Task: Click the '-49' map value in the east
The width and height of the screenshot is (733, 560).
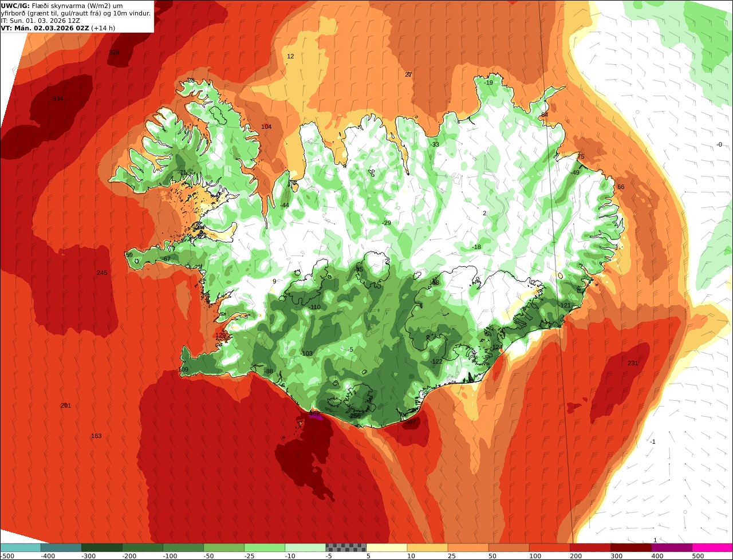Action: click(x=575, y=173)
